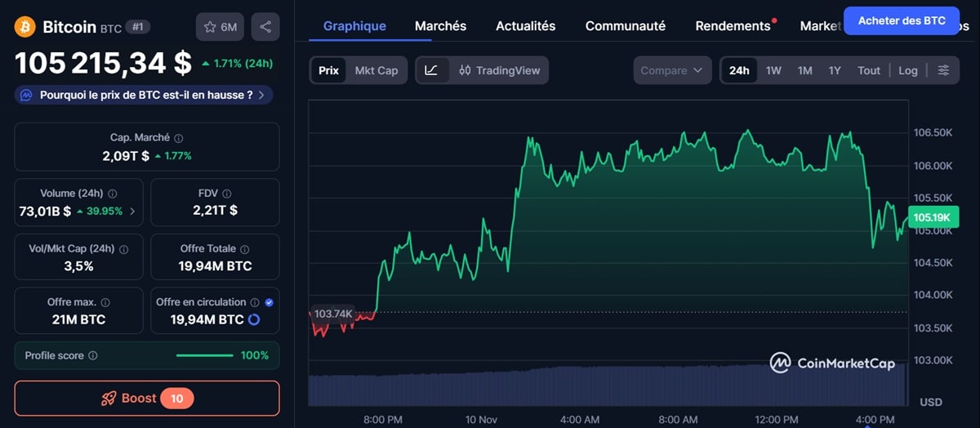
Task: Click the 3,5% Vol/Mkt Cap value
Action: pos(78,265)
